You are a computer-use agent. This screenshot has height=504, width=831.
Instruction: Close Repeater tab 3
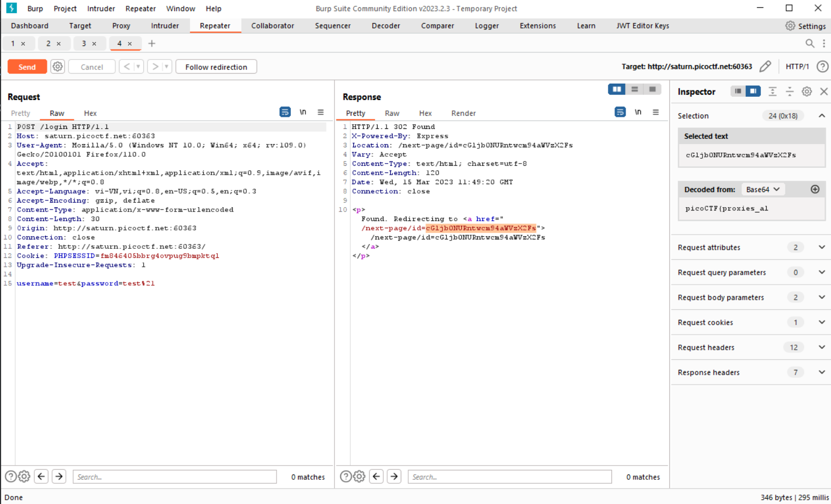point(94,44)
